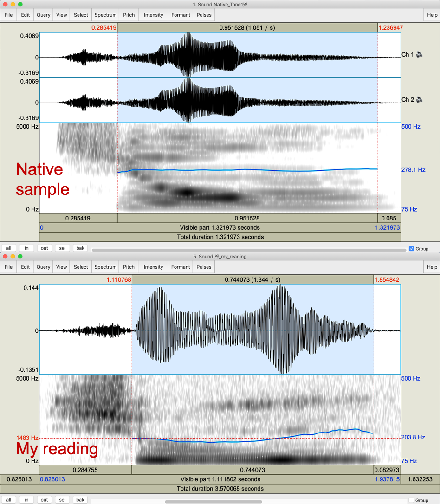Viewport: 440px width, 504px height.
Task: Open Query menu in my_reading window
Action: pos(43,267)
